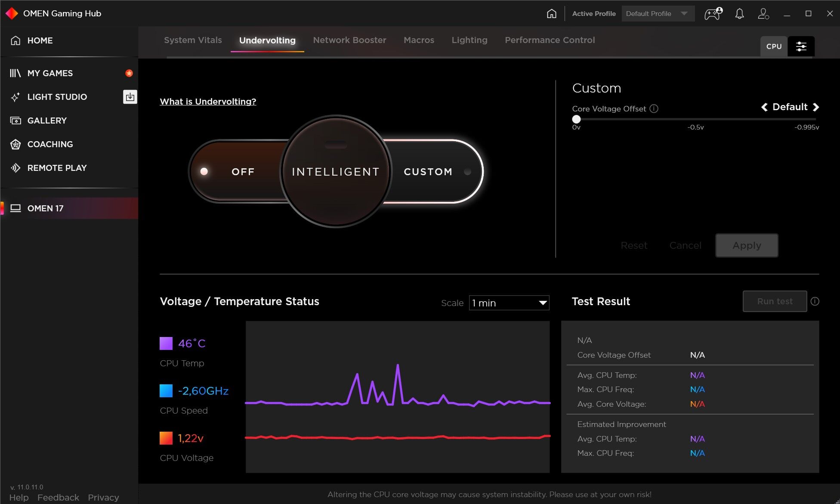Viewport: 840px width, 504px height.
Task: Click the info icon beside Core Voltage Offset
Action: pyautogui.click(x=654, y=108)
